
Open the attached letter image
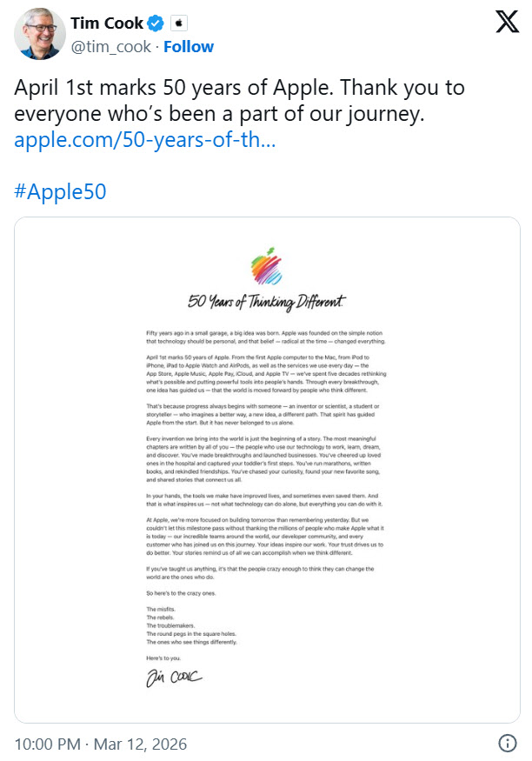pyautogui.click(x=266, y=470)
